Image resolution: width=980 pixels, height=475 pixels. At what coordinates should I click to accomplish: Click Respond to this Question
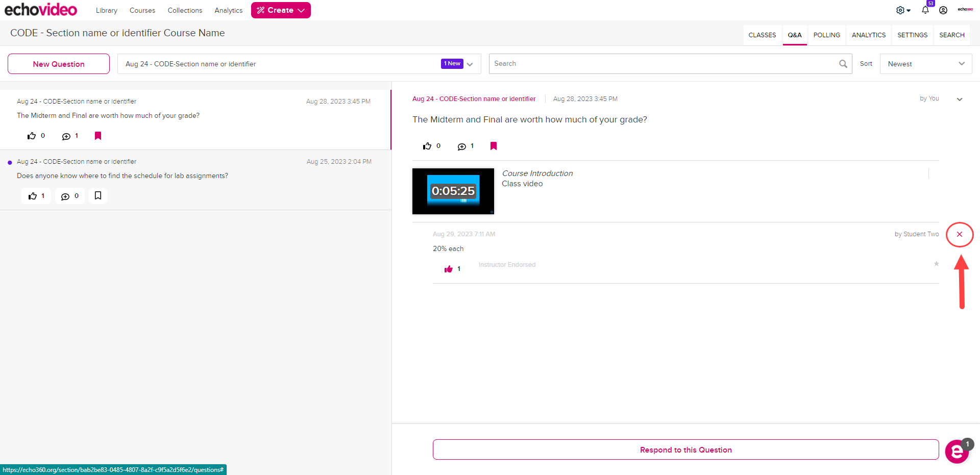click(685, 449)
